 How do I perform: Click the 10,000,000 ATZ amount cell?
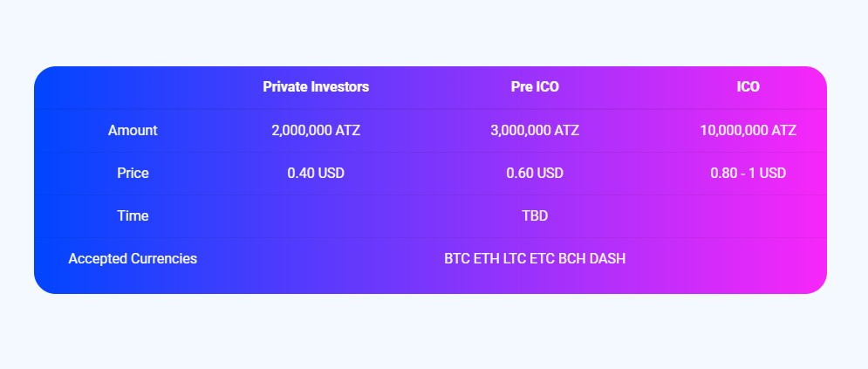pos(748,131)
